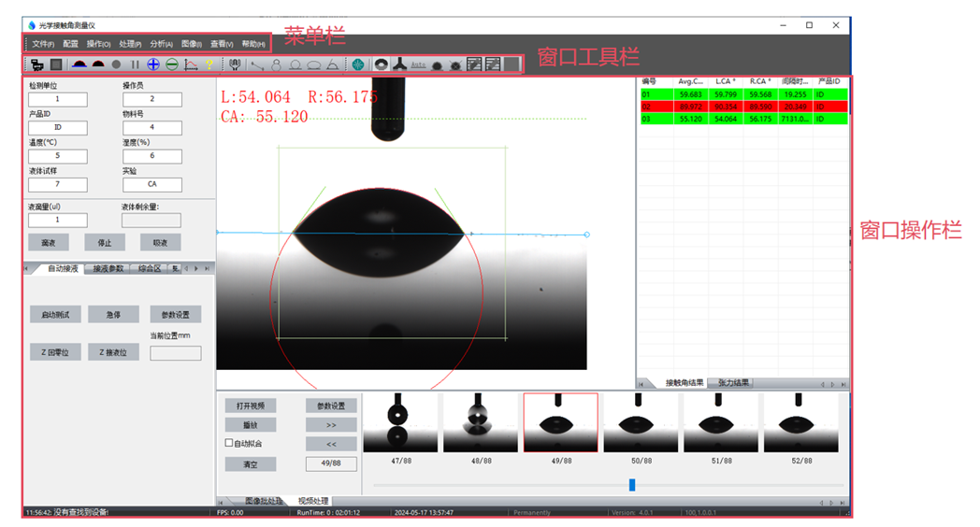Screen dimensions: 980x527
Task: Open the 分析 menu
Action: pos(161,44)
